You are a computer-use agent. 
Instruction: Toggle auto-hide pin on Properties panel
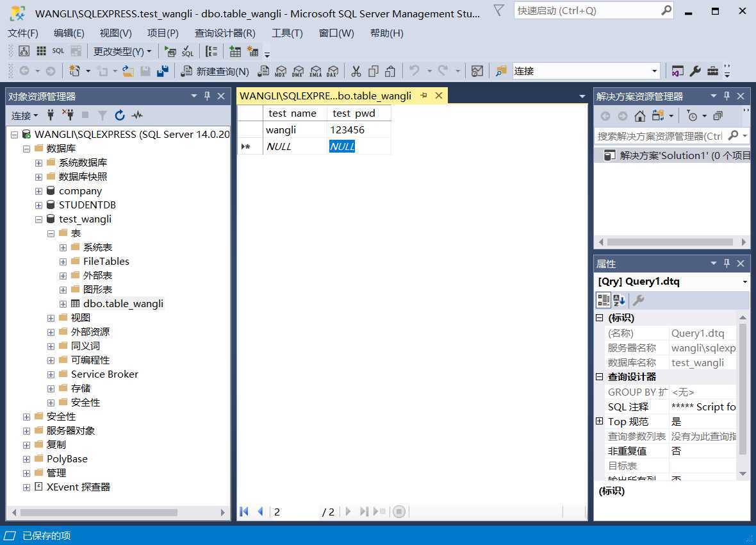727,264
